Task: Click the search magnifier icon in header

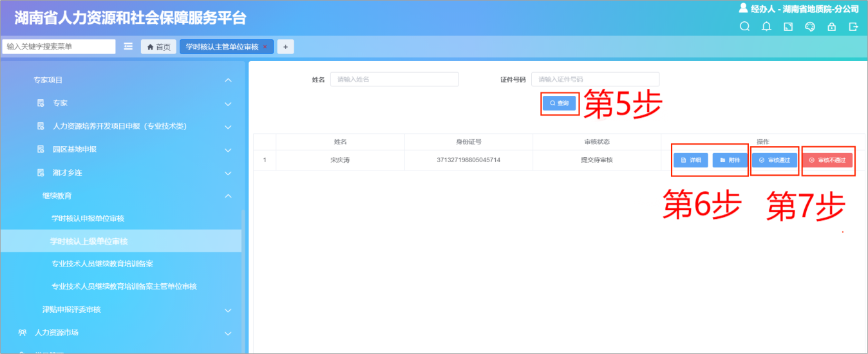Action: [x=745, y=27]
